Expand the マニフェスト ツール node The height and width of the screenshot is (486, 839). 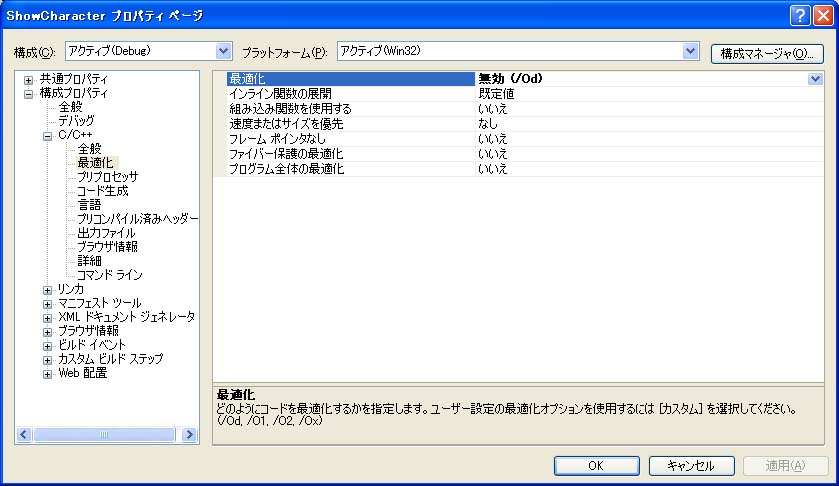click(48, 304)
